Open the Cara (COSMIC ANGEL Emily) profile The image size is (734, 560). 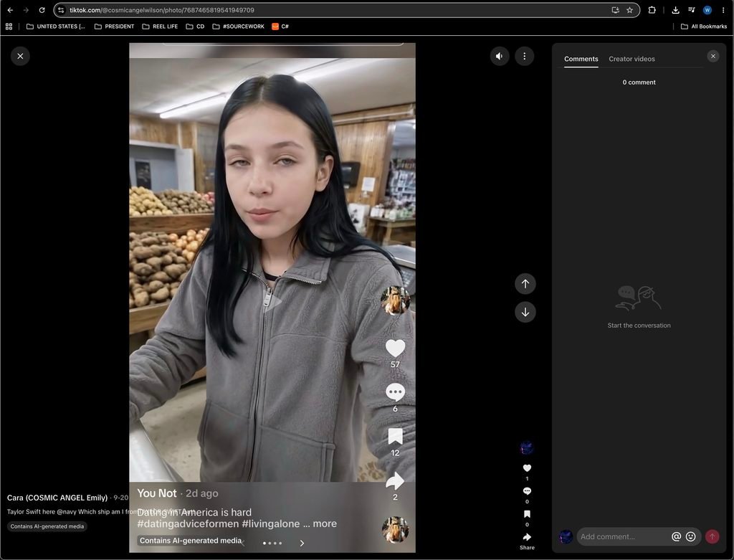point(57,498)
